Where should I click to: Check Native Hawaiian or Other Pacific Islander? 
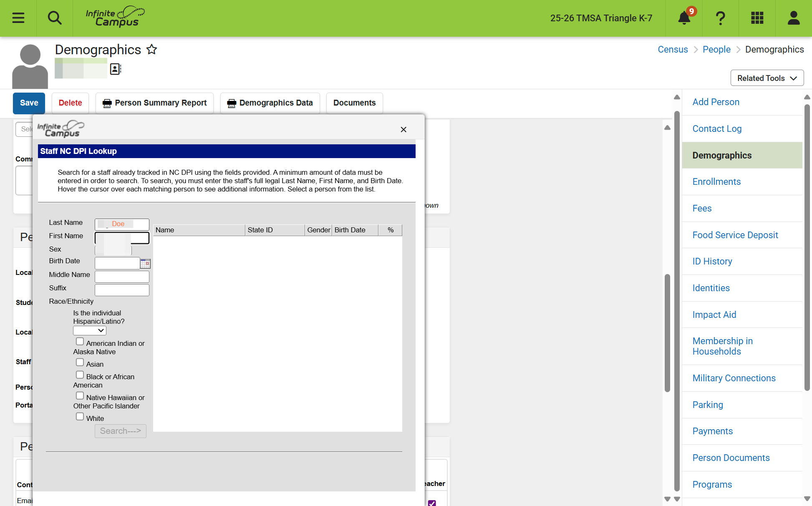tap(80, 396)
